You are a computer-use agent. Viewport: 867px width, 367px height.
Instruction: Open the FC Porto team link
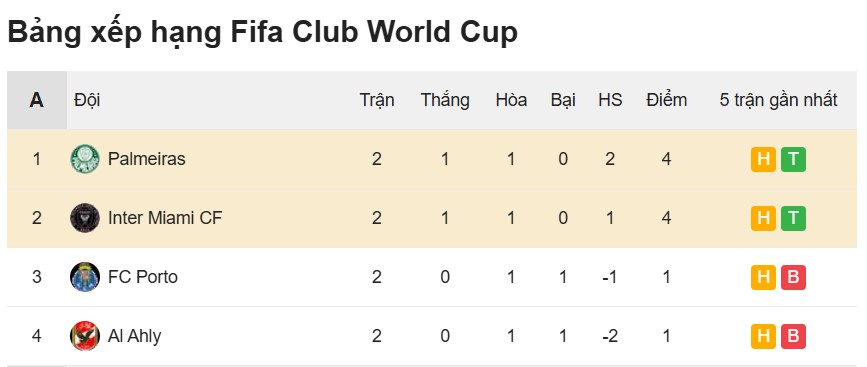[143, 277]
